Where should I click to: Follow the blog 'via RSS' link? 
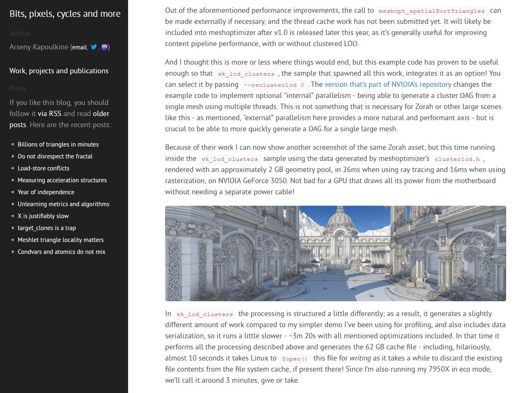click(x=49, y=113)
